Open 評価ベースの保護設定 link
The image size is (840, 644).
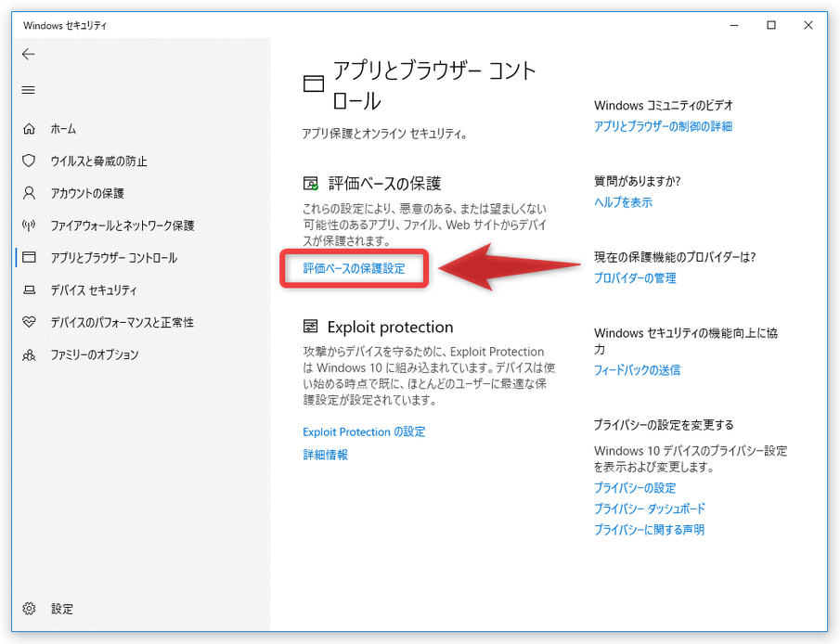click(355, 268)
